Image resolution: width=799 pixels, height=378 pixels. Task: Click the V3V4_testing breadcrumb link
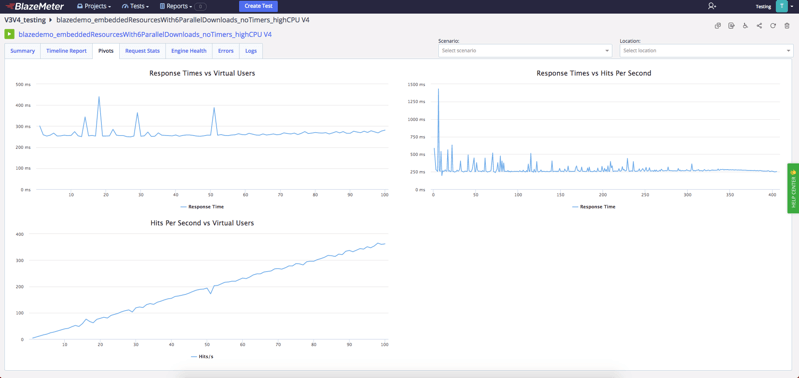click(x=24, y=20)
